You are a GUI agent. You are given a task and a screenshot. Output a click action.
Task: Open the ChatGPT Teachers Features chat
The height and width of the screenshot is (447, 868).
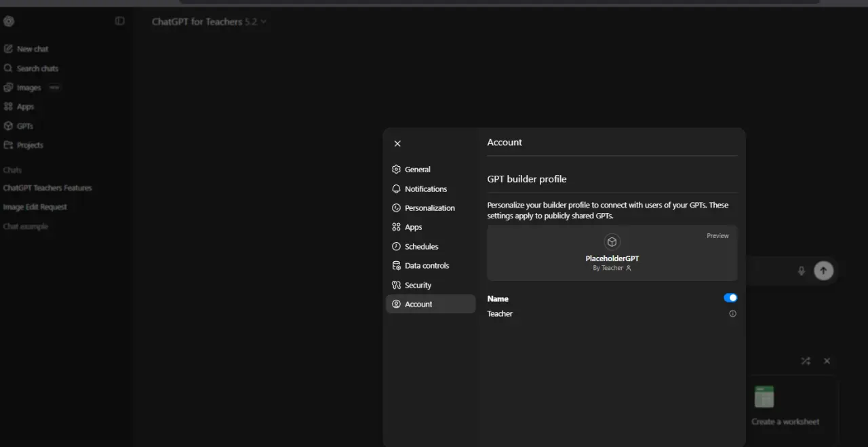(x=47, y=188)
